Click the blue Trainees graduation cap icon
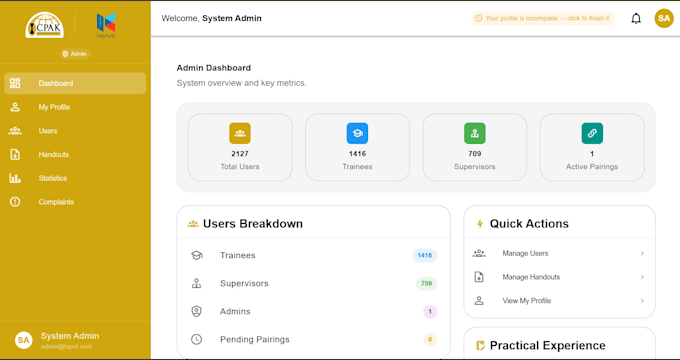This screenshot has height=360, width=680. [x=357, y=133]
